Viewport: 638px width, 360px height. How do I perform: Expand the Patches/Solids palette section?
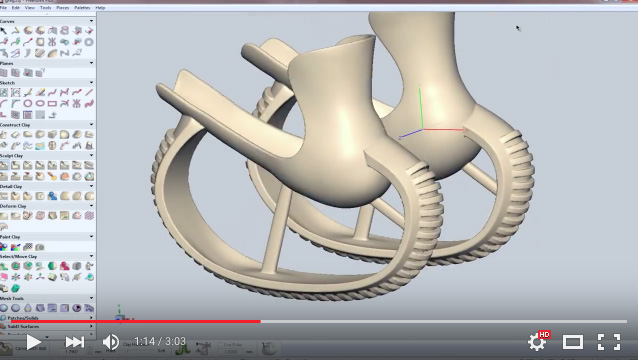tap(91, 318)
